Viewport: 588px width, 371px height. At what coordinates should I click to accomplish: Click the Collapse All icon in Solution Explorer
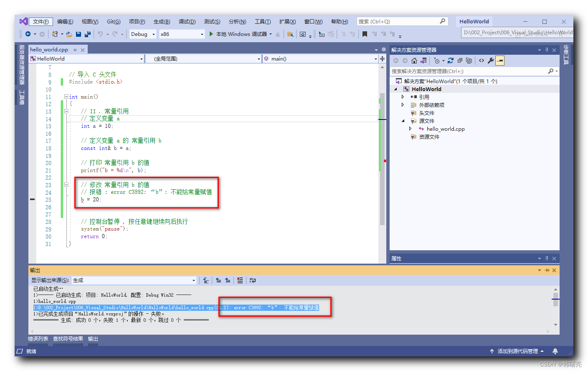pyautogui.click(x=460, y=61)
